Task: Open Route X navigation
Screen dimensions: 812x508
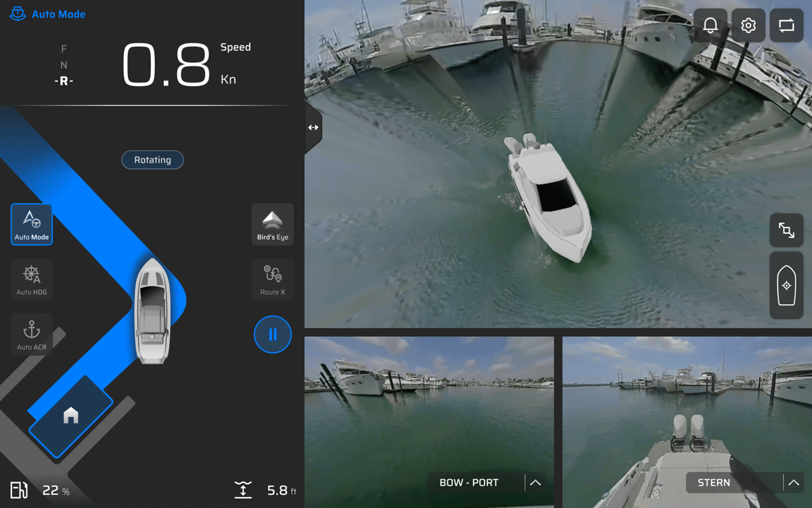Action: click(x=273, y=279)
